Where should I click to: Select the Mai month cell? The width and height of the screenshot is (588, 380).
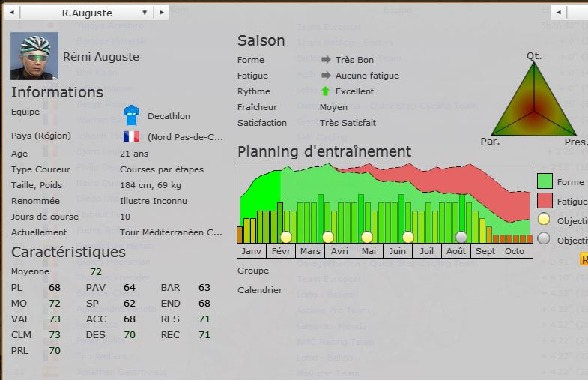point(369,251)
